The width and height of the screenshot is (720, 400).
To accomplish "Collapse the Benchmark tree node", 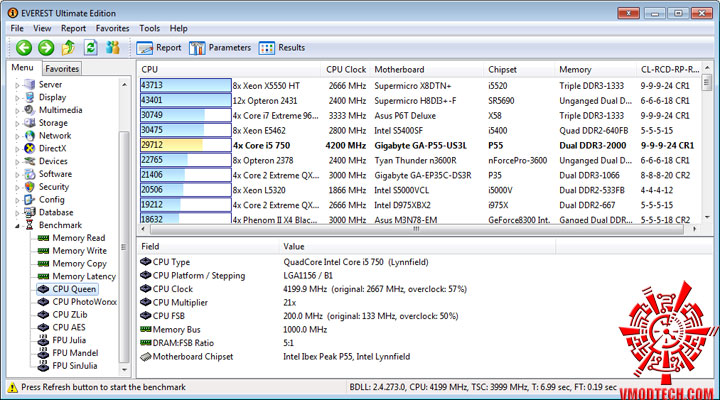I will point(17,225).
